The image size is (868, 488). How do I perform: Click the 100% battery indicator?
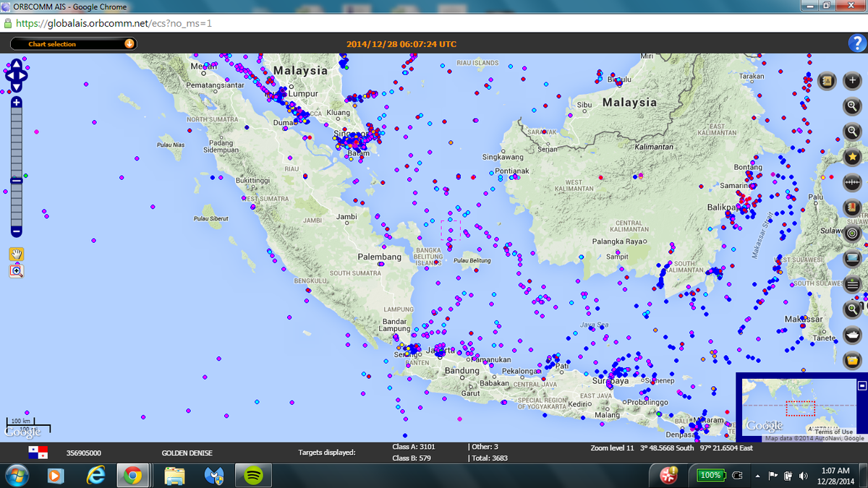coord(710,475)
